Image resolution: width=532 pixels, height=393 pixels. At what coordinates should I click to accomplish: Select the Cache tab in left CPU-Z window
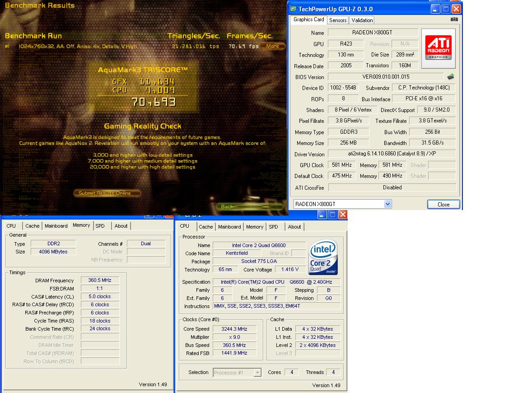tap(32, 226)
